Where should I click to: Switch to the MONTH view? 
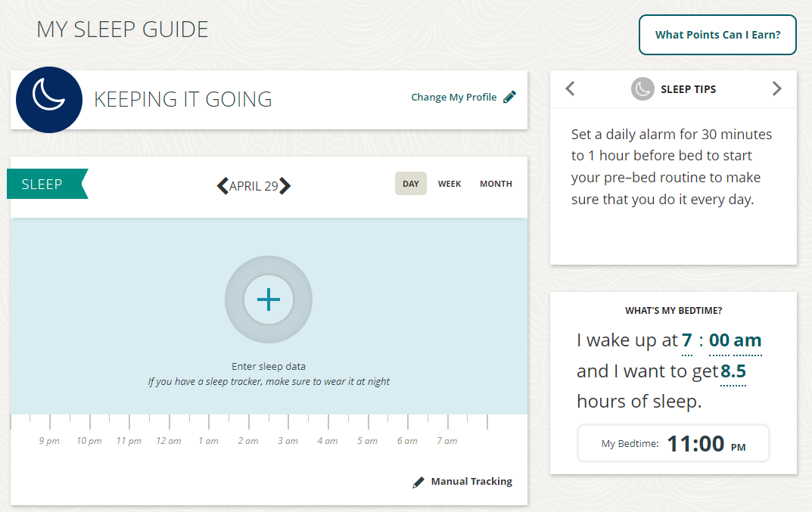496,183
